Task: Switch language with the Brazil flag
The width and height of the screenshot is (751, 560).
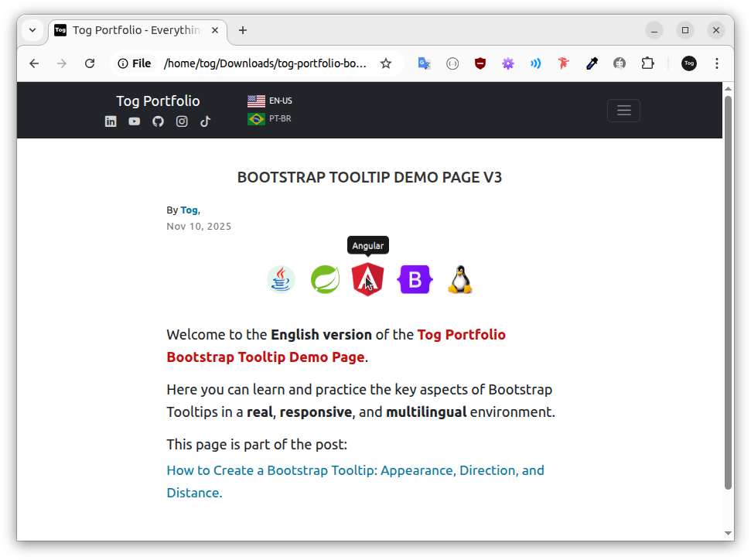Action: coord(256,119)
